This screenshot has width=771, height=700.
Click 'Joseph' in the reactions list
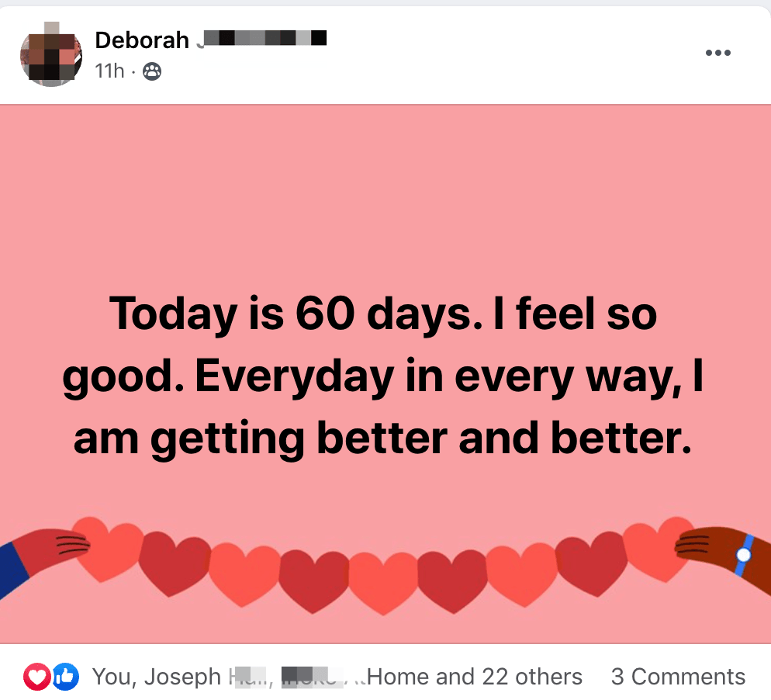pyautogui.click(x=182, y=677)
